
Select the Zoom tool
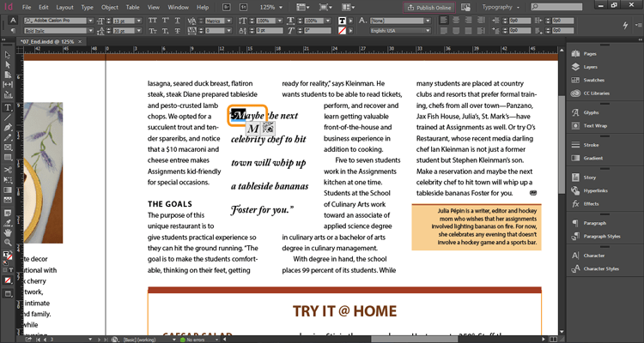pos(8,243)
